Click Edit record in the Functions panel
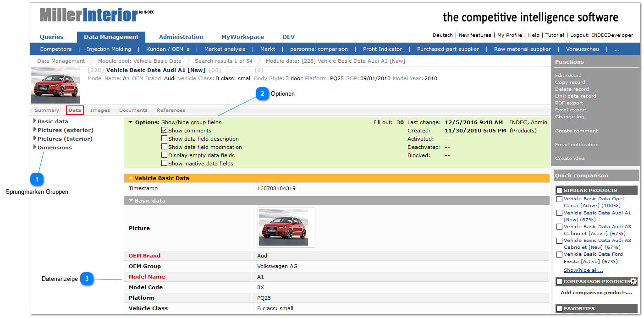This screenshot has height=318, width=644. pyautogui.click(x=568, y=75)
